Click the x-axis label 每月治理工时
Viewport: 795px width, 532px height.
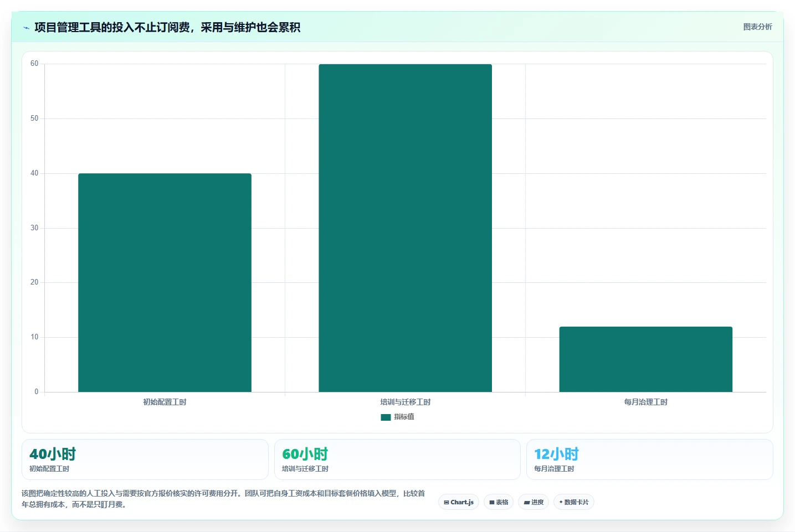click(x=645, y=402)
